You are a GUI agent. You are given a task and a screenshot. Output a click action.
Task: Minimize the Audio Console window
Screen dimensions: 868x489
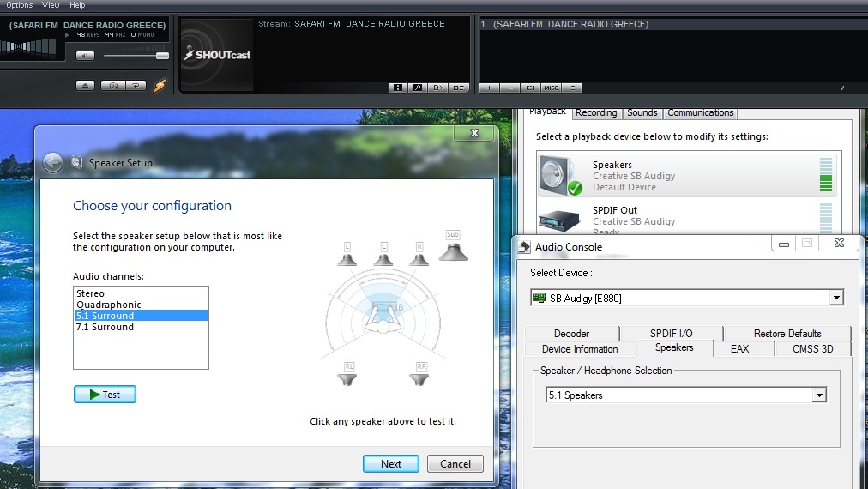pos(784,243)
